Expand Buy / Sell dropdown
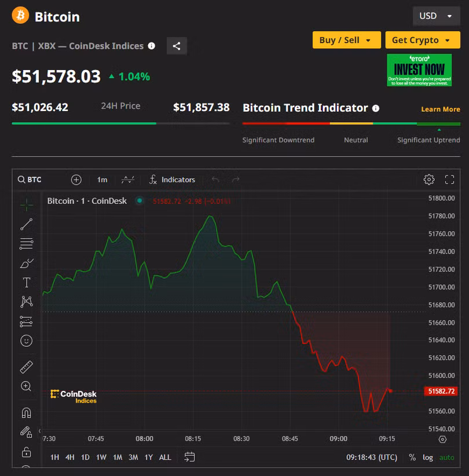 coord(346,40)
